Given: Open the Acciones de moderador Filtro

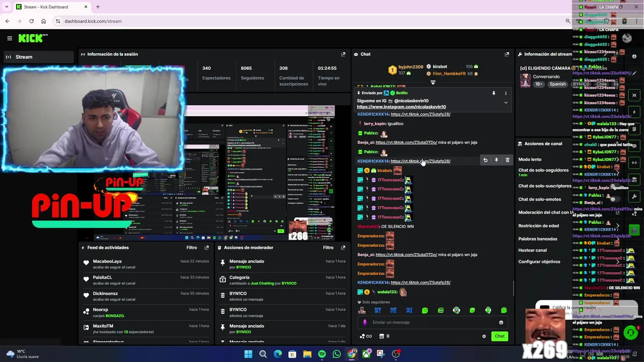Looking at the screenshot, I should coord(328,247).
